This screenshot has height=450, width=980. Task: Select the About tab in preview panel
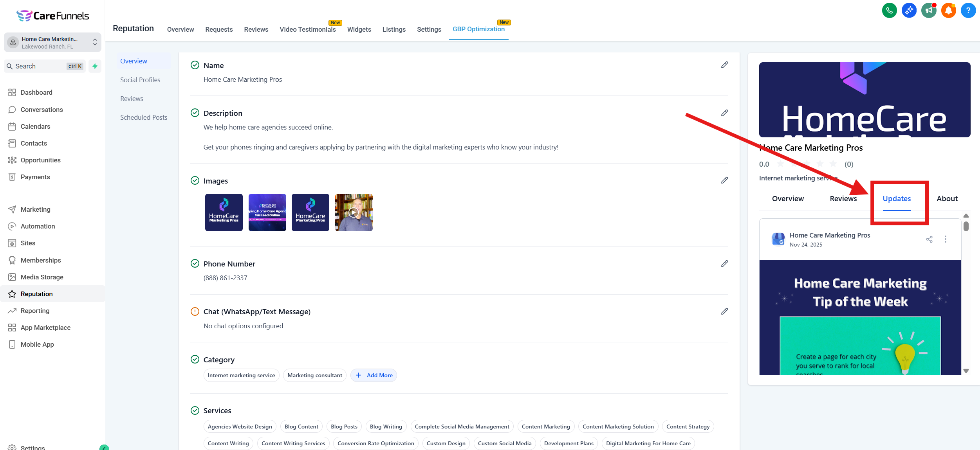click(x=947, y=198)
